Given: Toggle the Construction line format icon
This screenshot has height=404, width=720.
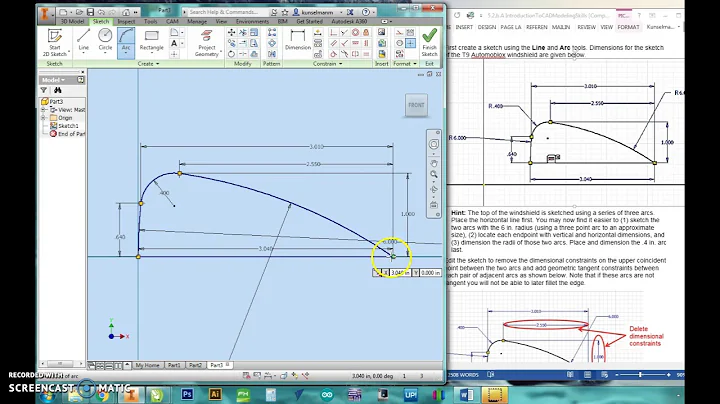Looking at the screenshot, I should [x=399, y=33].
